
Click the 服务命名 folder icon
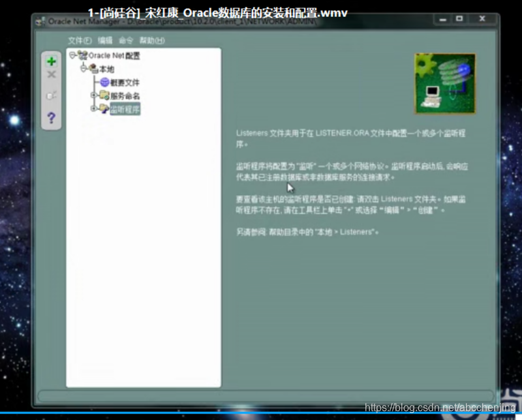pyautogui.click(x=104, y=95)
